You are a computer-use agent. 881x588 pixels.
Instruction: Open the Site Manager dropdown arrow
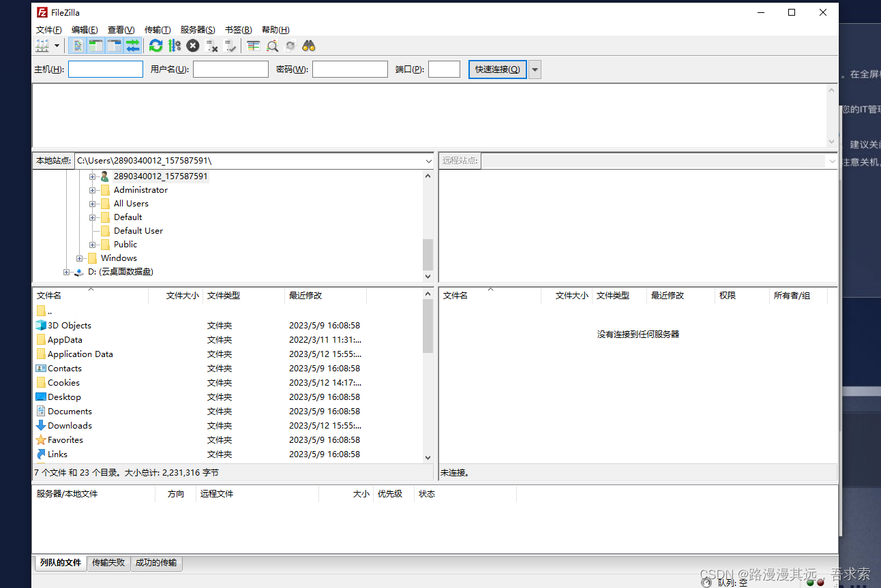[57, 46]
